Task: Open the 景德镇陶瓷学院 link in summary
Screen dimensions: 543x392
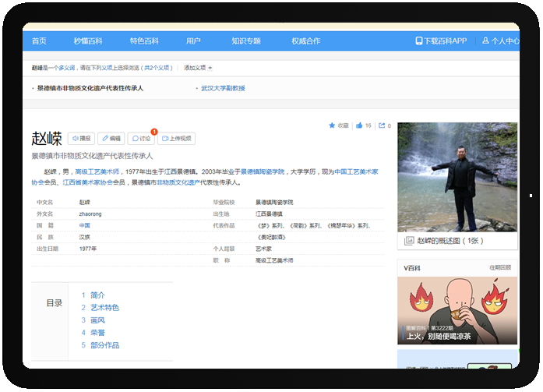Action: coord(262,171)
